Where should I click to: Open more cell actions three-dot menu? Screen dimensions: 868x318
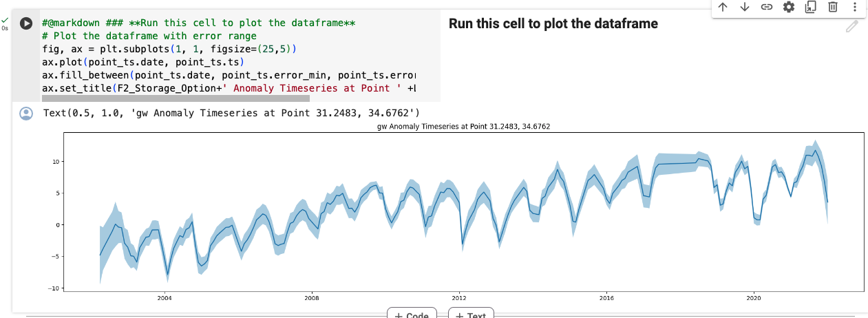pyautogui.click(x=854, y=8)
